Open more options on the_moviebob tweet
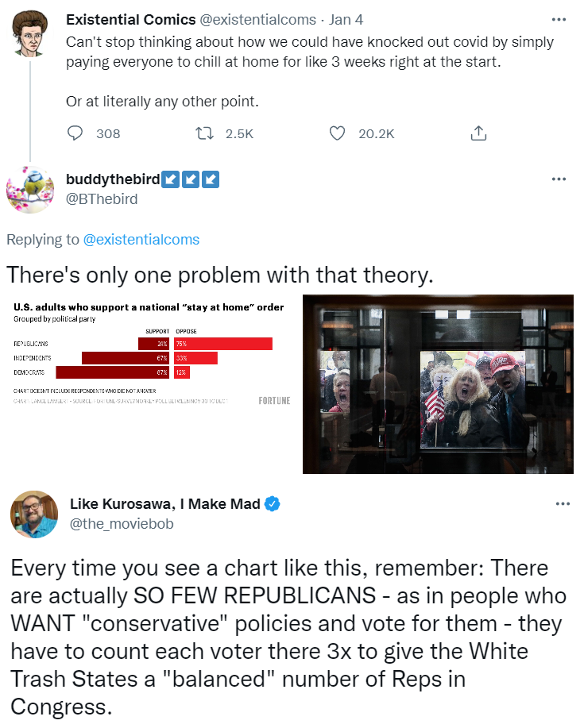Image resolution: width=584 pixels, height=728 pixels. [x=563, y=504]
